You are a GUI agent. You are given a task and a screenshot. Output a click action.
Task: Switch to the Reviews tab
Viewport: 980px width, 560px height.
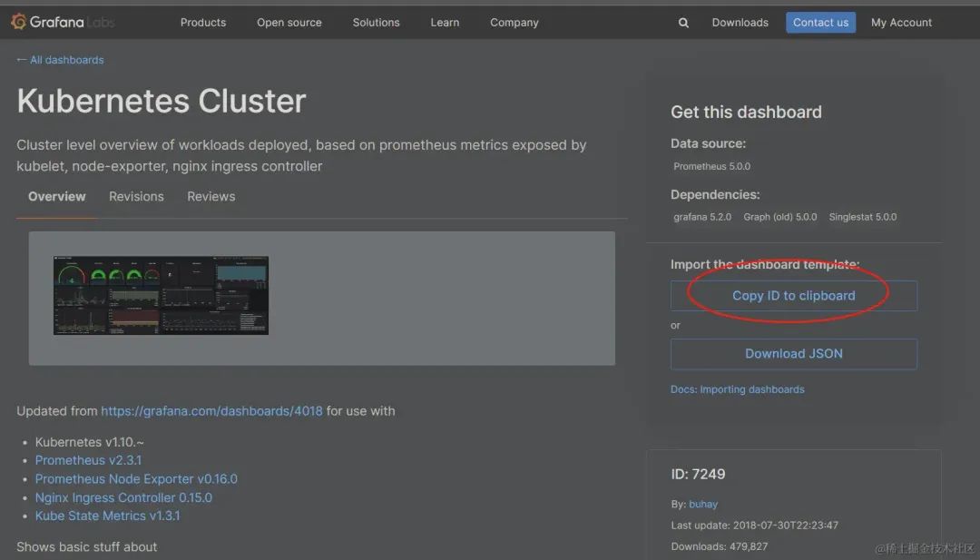211,196
